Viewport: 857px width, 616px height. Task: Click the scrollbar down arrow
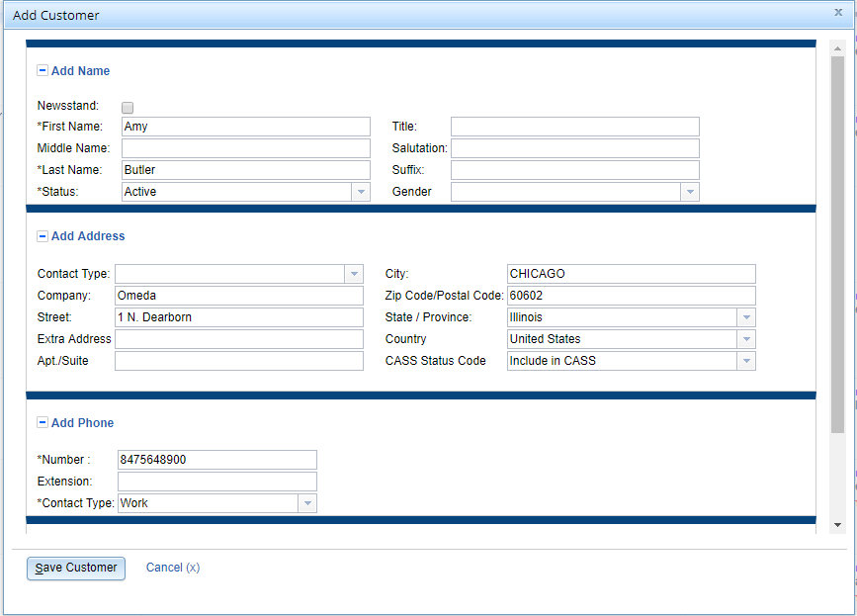click(x=837, y=525)
